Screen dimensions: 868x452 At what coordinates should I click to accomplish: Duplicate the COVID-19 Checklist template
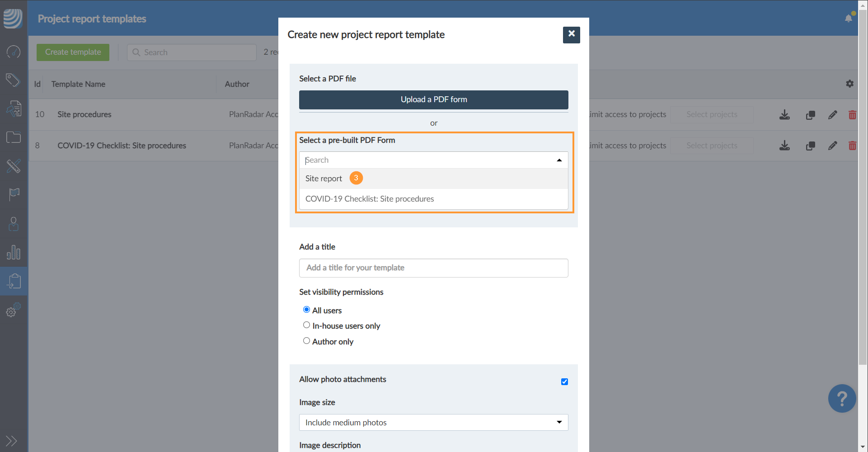(810, 146)
